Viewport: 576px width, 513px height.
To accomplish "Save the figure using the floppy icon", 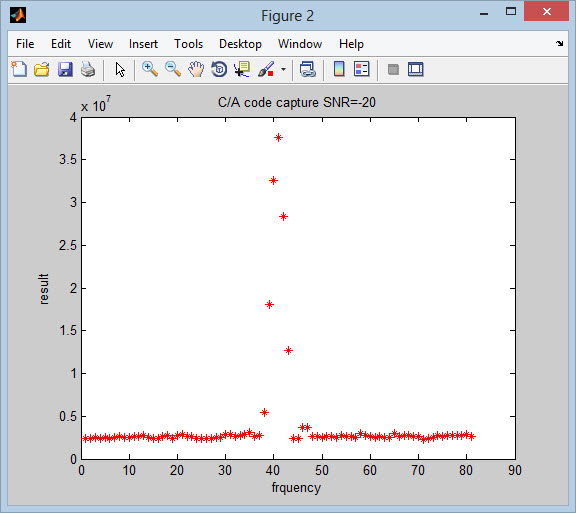I will pyautogui.click(x=65, y=69).
